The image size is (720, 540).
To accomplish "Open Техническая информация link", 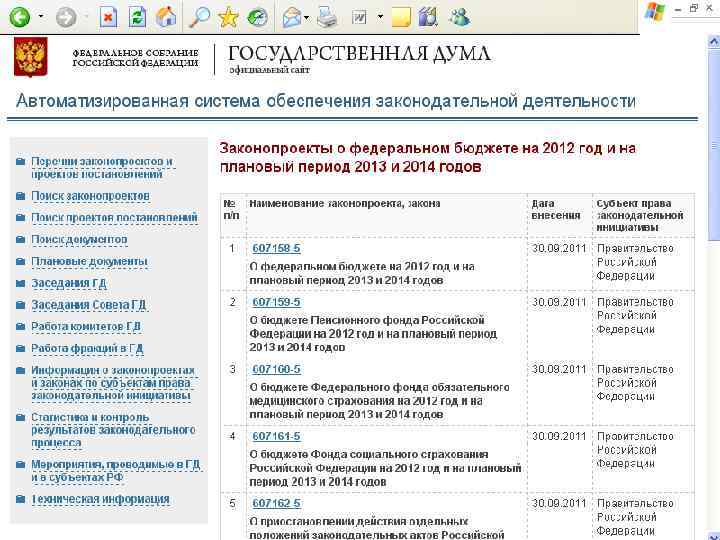I will (x=100, y=499).
